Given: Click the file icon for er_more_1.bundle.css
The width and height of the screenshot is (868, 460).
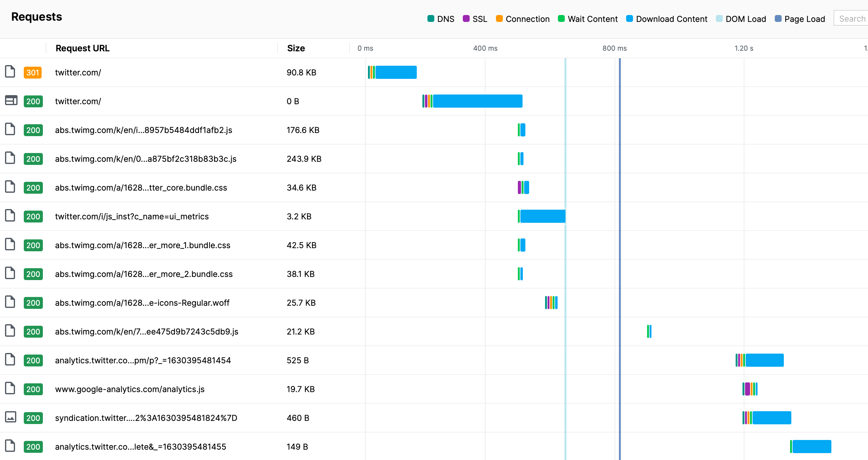Looking at the screenshot, I should point(10,245).
